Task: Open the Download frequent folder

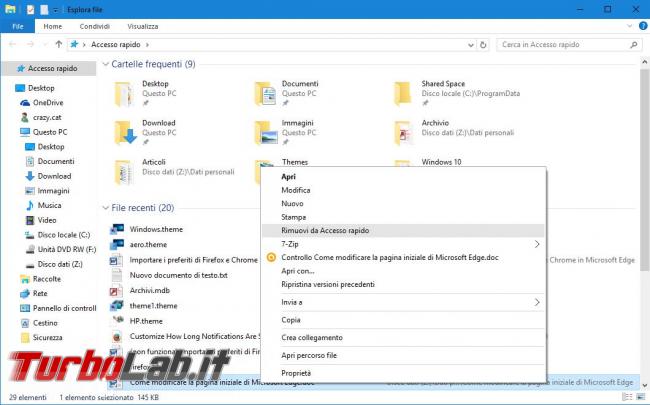Action: [x=146, y=133]
